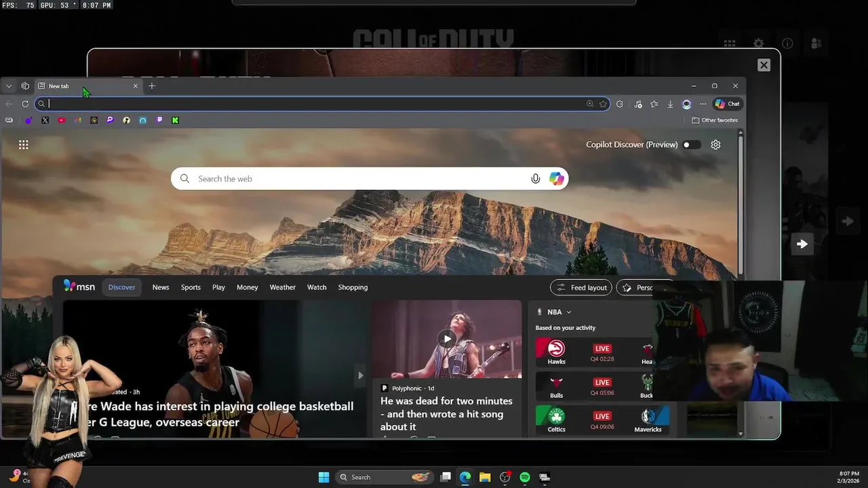Open the Money tab
Screen dimensions: 868x488
pos(248,287)
